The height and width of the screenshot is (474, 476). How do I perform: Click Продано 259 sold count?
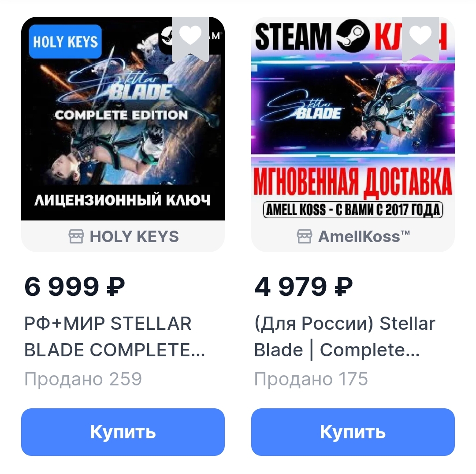83,379
